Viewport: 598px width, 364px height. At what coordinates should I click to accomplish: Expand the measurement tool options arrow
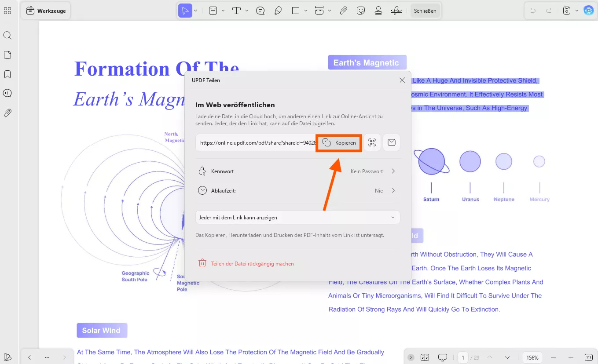point(330,11)
